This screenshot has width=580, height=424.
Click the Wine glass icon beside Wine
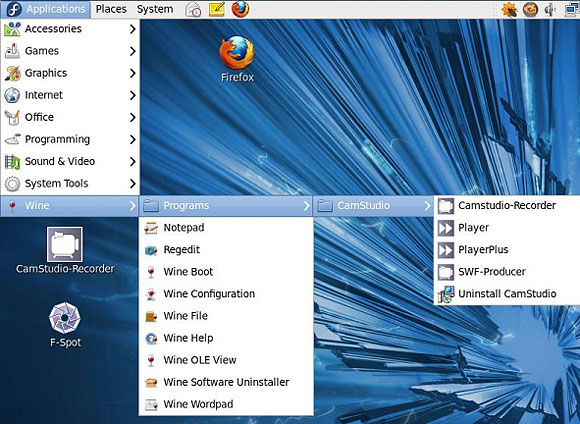pos(12,206)
